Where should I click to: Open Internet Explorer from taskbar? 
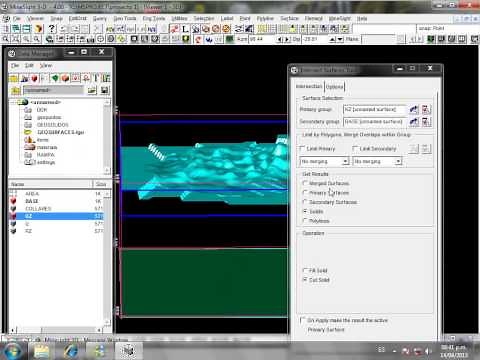pos(70,351)
